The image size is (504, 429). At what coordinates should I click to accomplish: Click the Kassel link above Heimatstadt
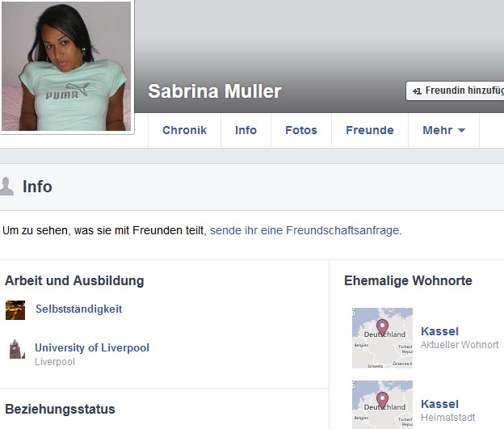coord(439,404)
